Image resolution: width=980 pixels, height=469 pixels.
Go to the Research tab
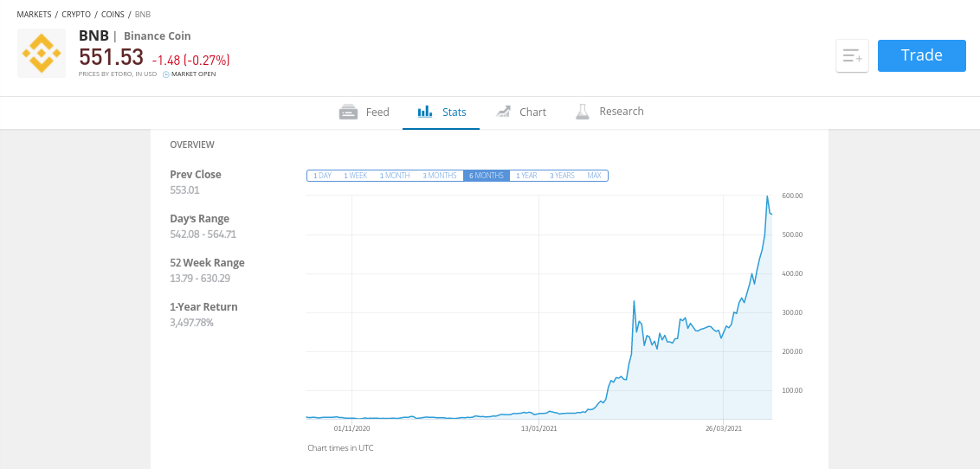(x=609, y=112)
